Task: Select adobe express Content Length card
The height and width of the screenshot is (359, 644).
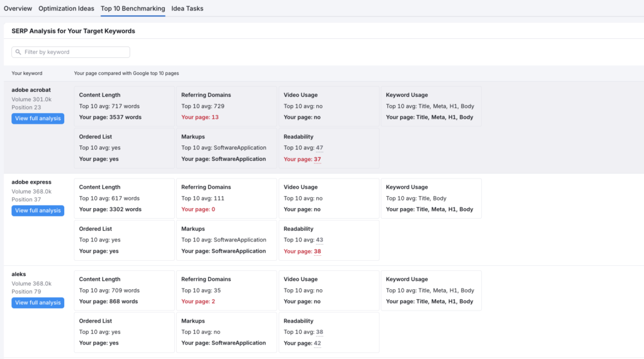Action: pos(125,199)
